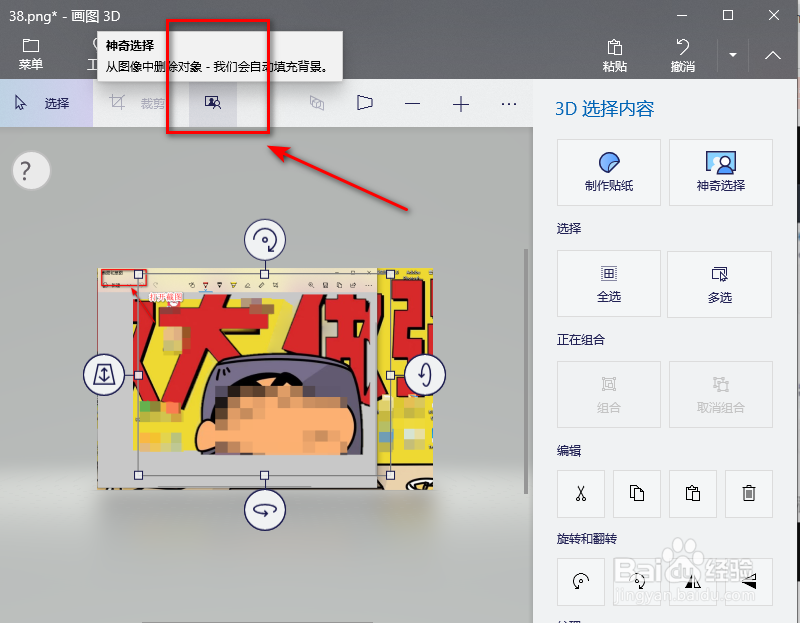Click the cartoon image on the canvas
The image size is (800, 623).
click(265, 379)
